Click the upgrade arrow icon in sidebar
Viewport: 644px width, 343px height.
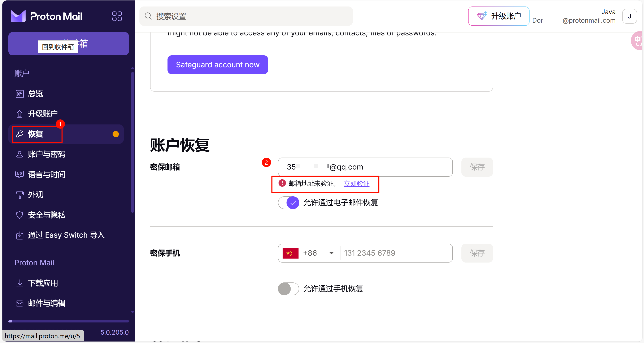pyautogui.click(x=19, y=114)
